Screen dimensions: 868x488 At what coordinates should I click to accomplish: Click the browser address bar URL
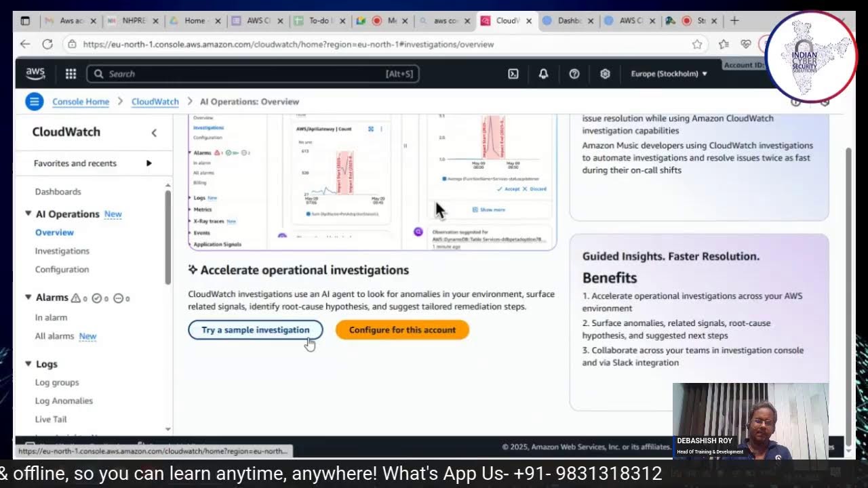pyautogui.click(x=288, y=44)
